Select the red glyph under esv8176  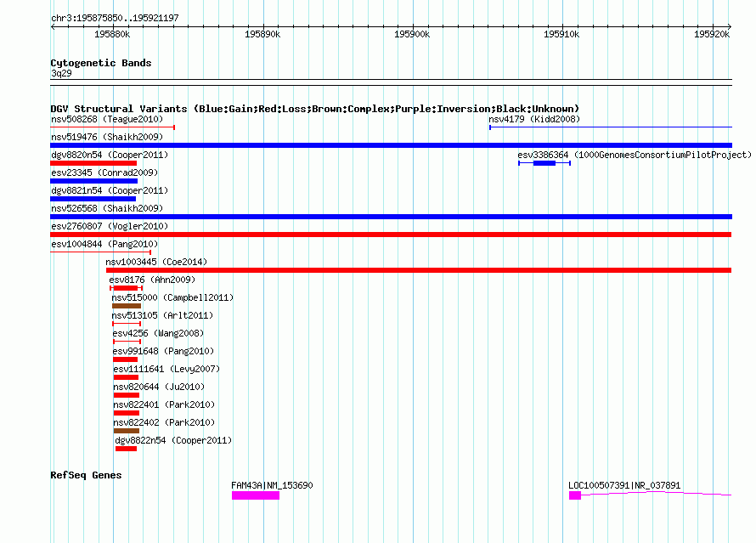(x=126, y=288)
